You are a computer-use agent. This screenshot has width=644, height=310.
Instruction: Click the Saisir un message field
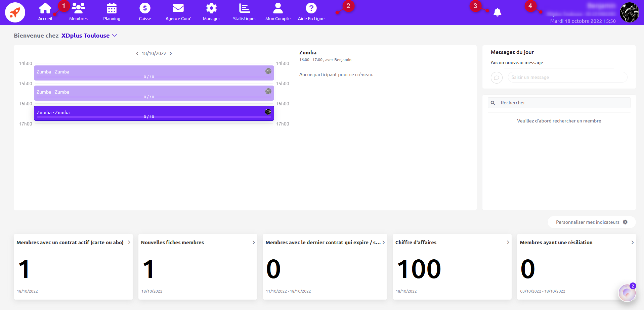coord(567,77)
